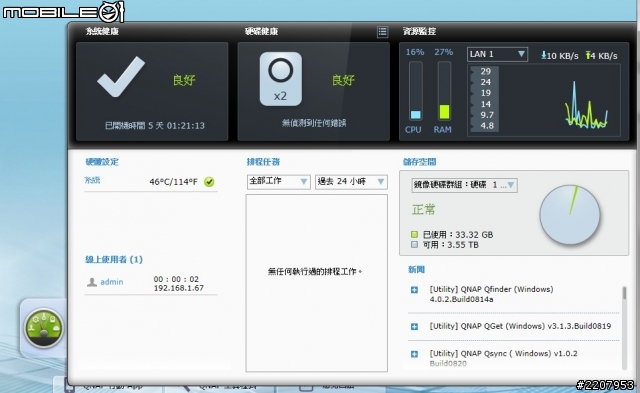Image resolution: width=640 pixels, height=393 pixels.
Task: Click the 正常 storage status text
Action: coord(424,210)
